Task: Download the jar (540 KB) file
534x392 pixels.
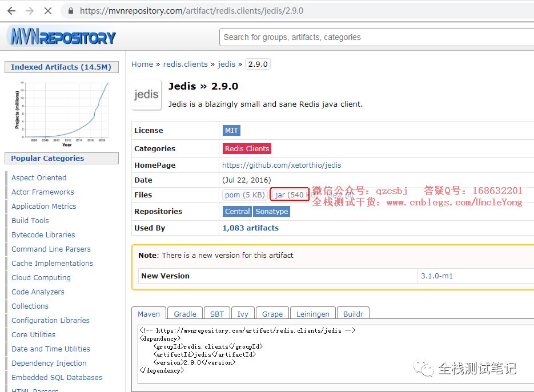Action: [x=290, y=195]
